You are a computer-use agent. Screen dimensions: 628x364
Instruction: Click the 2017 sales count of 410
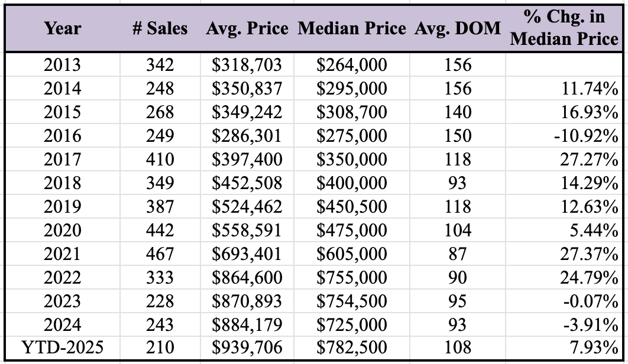tap(160, 159)
